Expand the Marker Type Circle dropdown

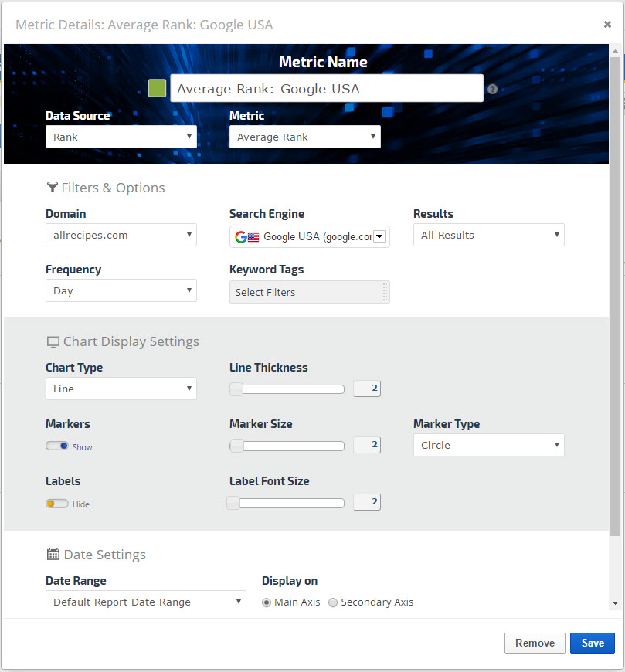coord(488,445)
